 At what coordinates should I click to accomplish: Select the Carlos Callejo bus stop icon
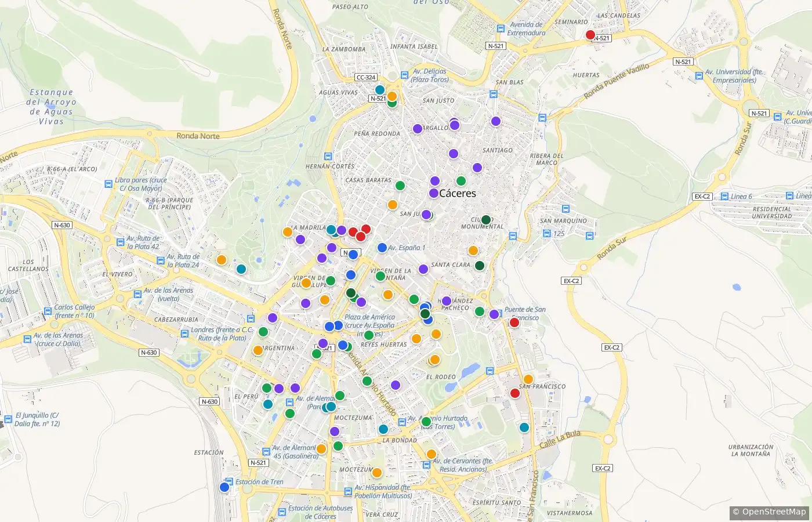(48, 311)
